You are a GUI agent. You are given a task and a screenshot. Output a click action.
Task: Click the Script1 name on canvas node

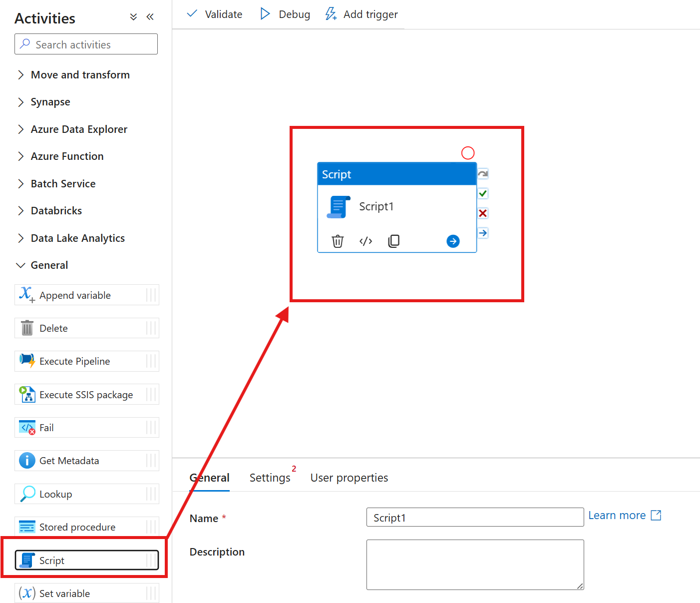(x=376, y=206)
